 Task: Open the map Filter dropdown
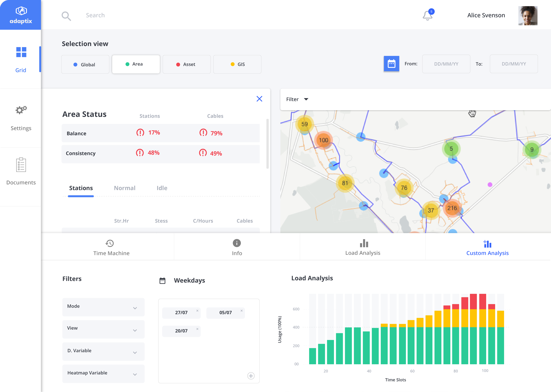297,99
